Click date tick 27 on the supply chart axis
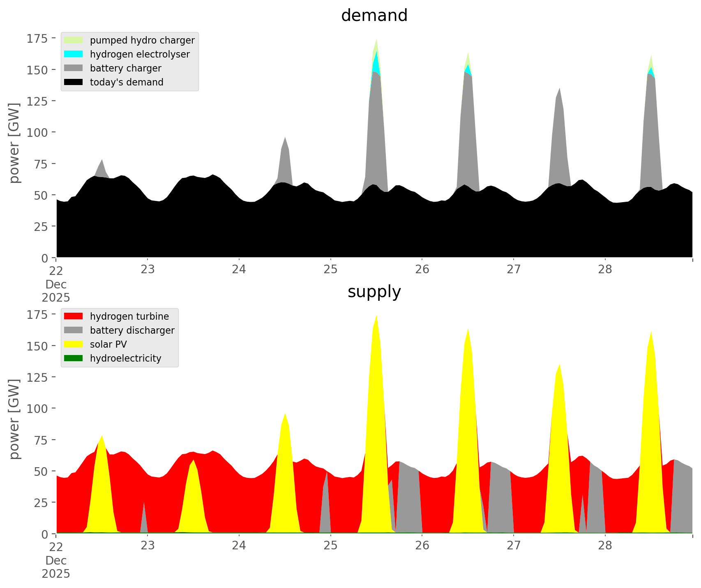 [513, 546]
